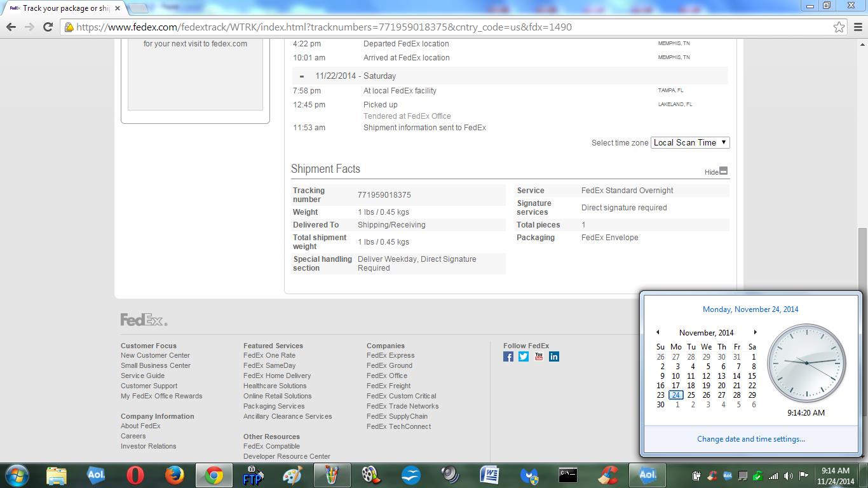The height and width of the screenshot is (488, 868).
Task: Collapse the 11/22/2014 Saturday section
Action: (302, 76)
